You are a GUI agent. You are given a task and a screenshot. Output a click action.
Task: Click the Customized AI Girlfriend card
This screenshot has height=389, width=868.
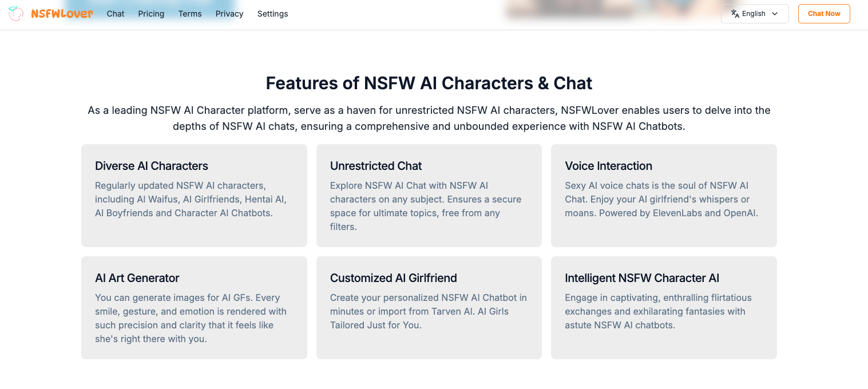429,308
